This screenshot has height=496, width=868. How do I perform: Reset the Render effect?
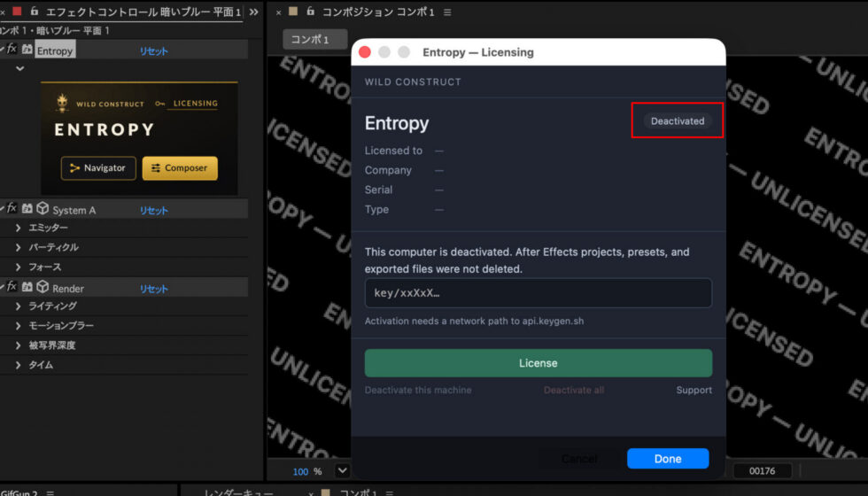[x=153, y=289]
